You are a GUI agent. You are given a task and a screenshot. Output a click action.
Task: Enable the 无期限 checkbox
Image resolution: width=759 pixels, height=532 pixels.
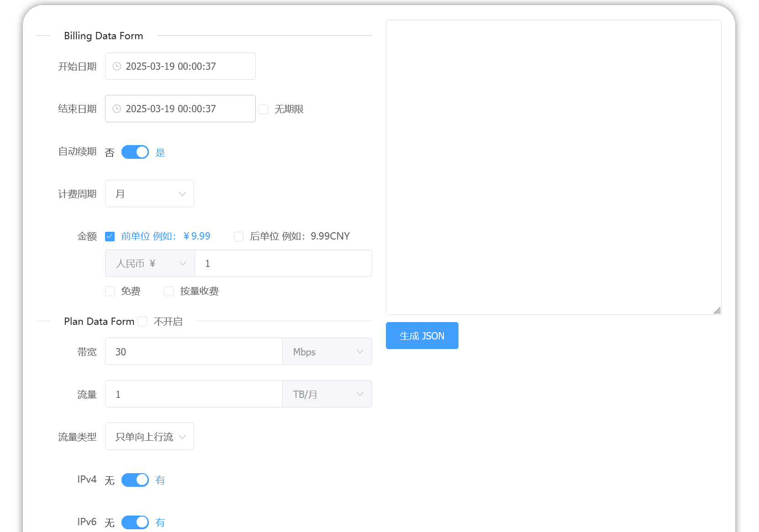264,109
